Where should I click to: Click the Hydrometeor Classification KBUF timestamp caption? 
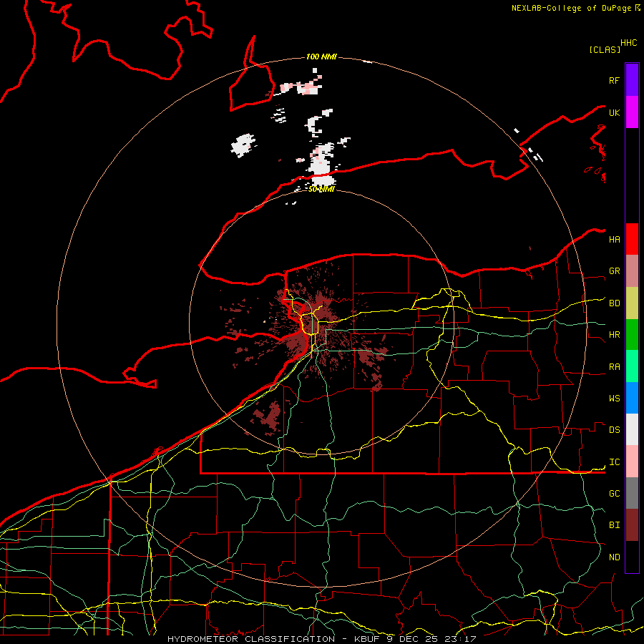pyautogui.click(x=321, y=639)
